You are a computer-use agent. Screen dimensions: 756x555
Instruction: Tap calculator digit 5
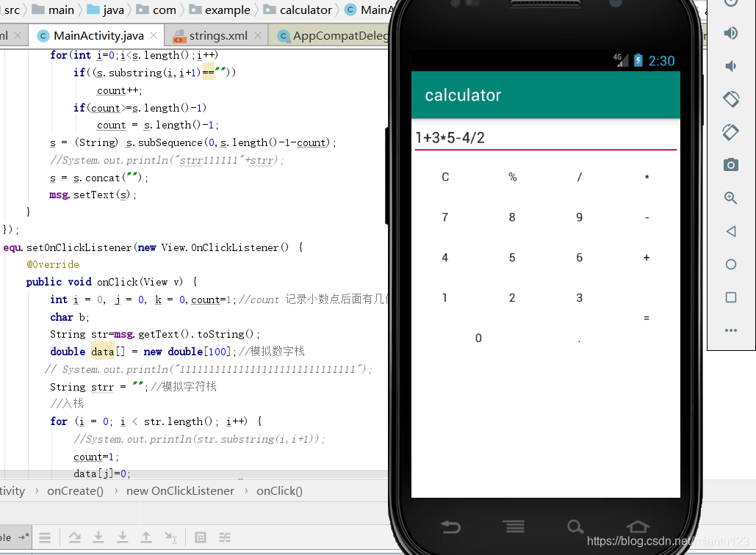(512, 258)
